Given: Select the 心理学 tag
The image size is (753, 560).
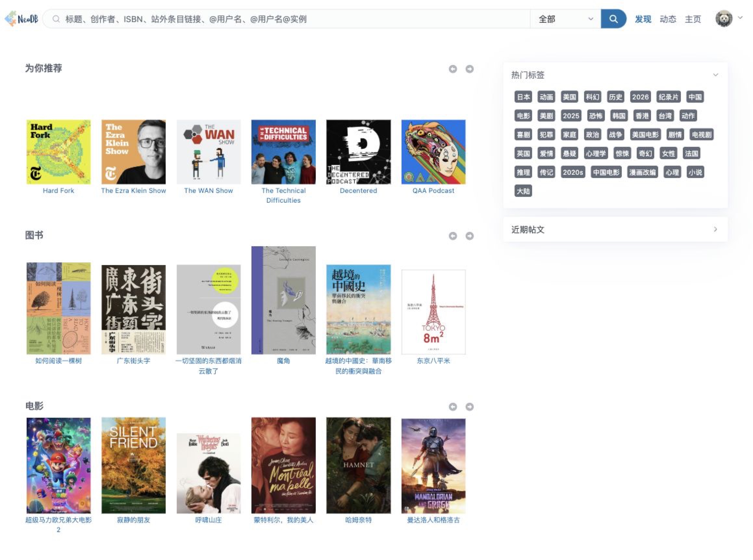Looking at the screenshot, I should 596,154.
